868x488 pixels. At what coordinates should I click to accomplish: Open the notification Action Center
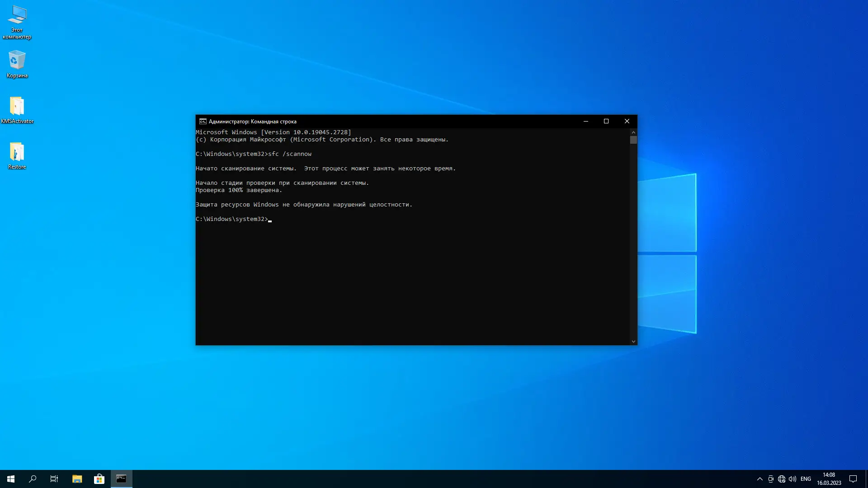point(853,479)
